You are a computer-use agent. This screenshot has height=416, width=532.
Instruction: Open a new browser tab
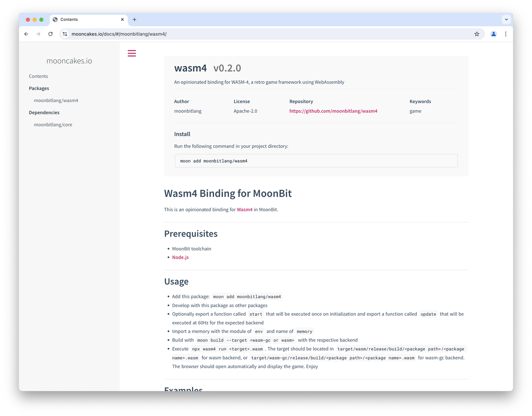[x=134, y=20]
